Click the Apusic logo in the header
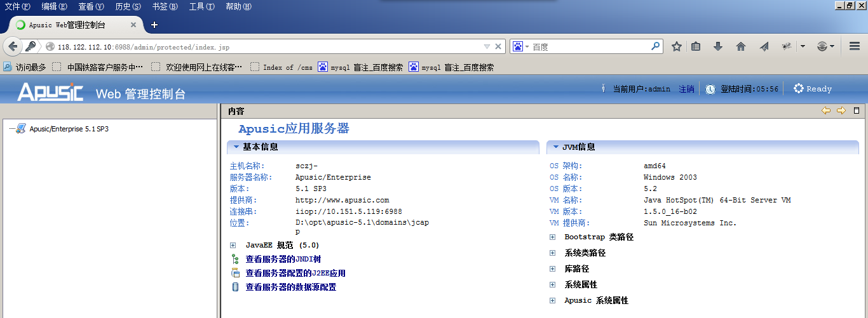This screenshot has width=868, height=318. tap(50, 92)
